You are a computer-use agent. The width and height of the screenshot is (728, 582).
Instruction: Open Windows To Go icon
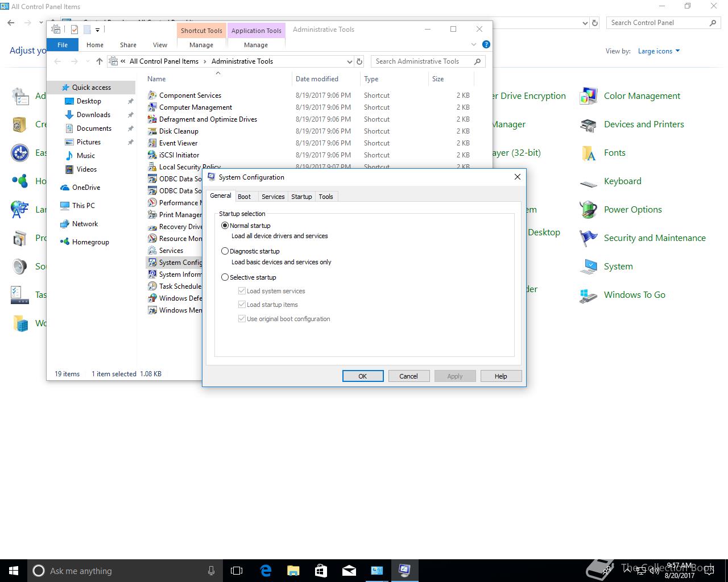(x=589, y=295)
